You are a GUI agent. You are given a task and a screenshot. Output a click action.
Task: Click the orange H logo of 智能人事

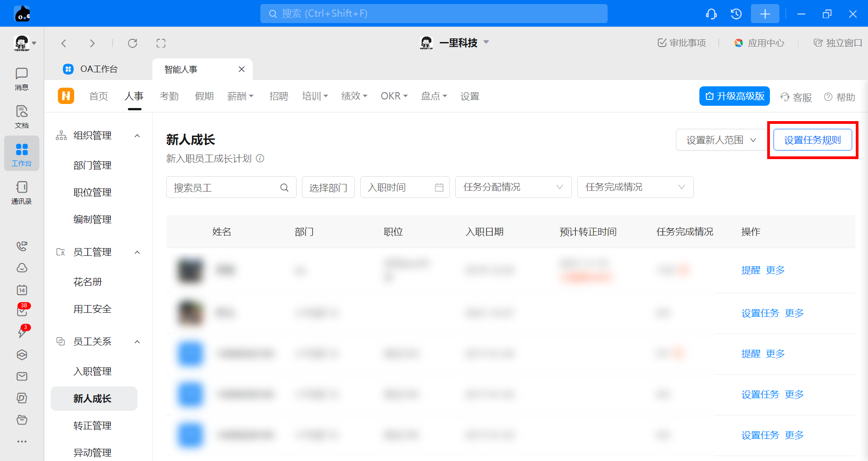point(66,96)
